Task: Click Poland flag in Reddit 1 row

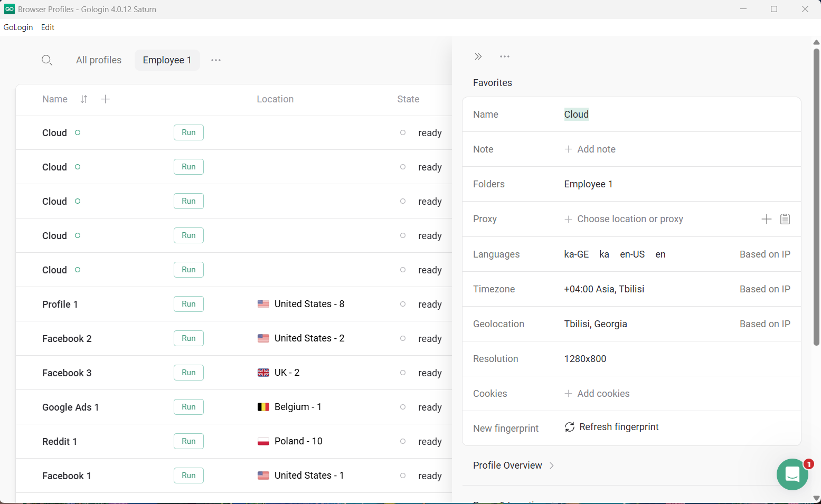Action: 263,441
